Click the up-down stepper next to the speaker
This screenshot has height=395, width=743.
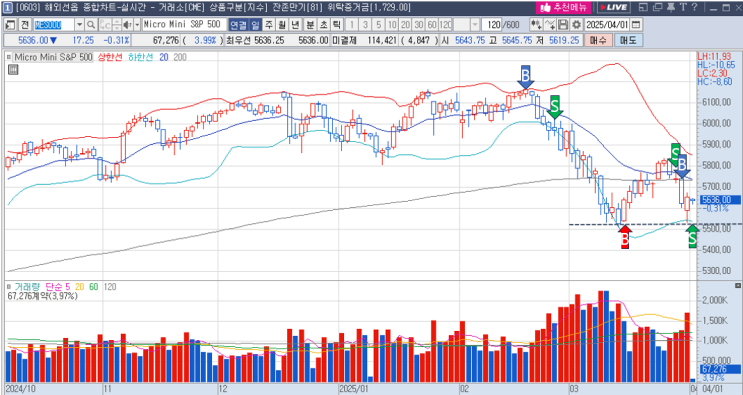[x=117, y=25]
